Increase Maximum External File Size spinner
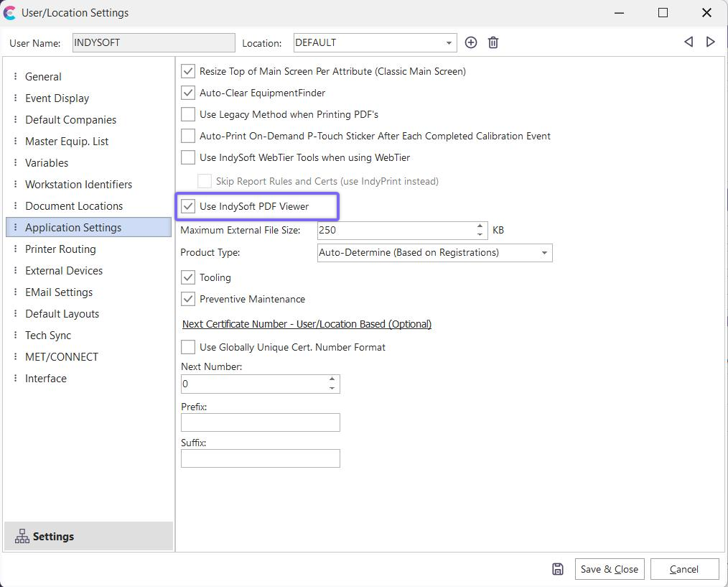This screenshot has width=728, height=587. point(480,226)
